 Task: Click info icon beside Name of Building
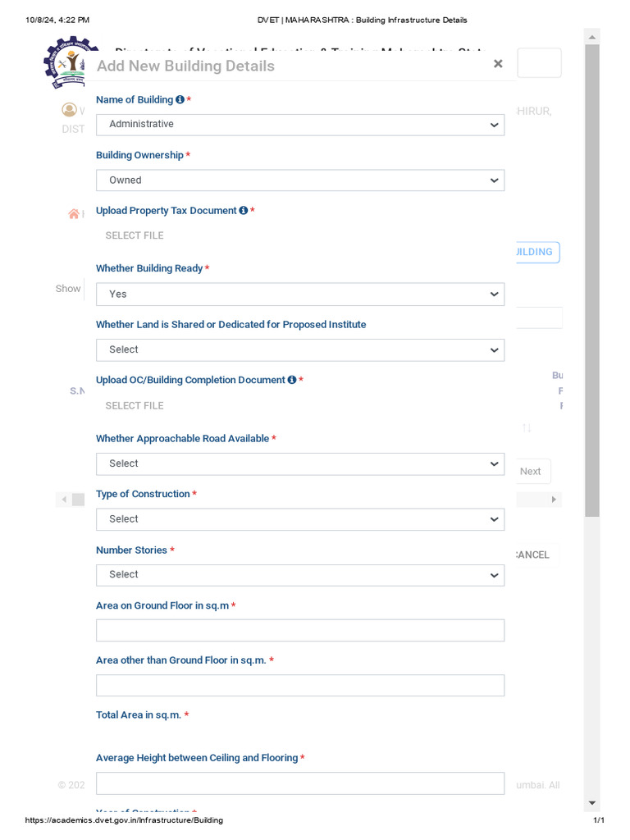point(180,99)
